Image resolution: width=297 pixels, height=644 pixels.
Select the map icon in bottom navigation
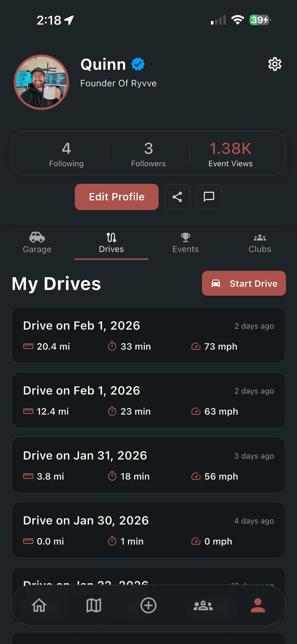(x=94, y=605)
